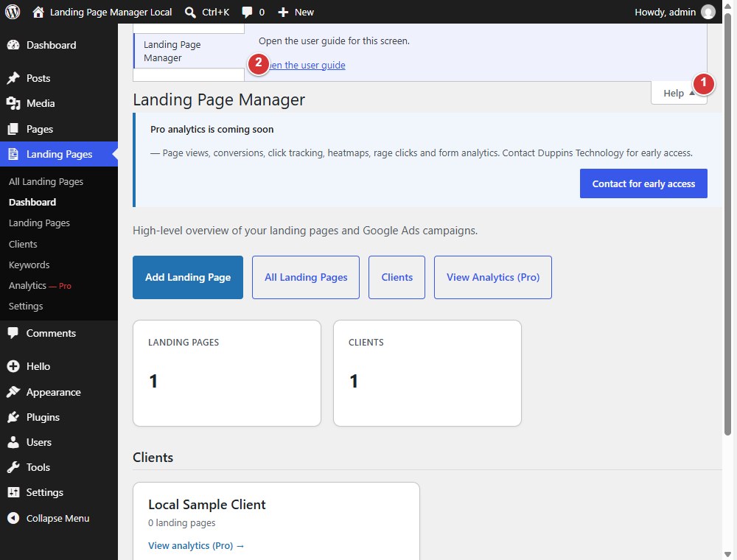The image size is (737, 560).
Task: Select Dashboard submenu under Landing Pages
Action: (32, 202)
